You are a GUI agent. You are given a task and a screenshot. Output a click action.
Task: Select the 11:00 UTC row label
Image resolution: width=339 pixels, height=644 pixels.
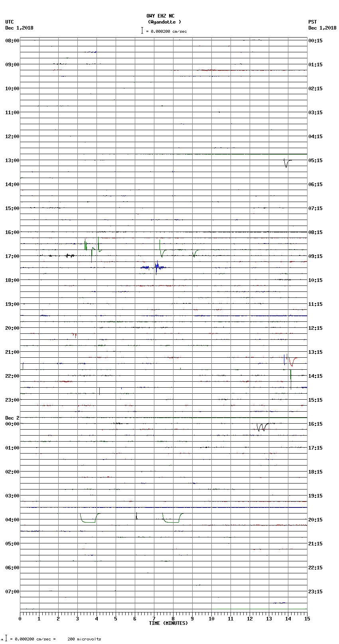(x=12, y=113)
